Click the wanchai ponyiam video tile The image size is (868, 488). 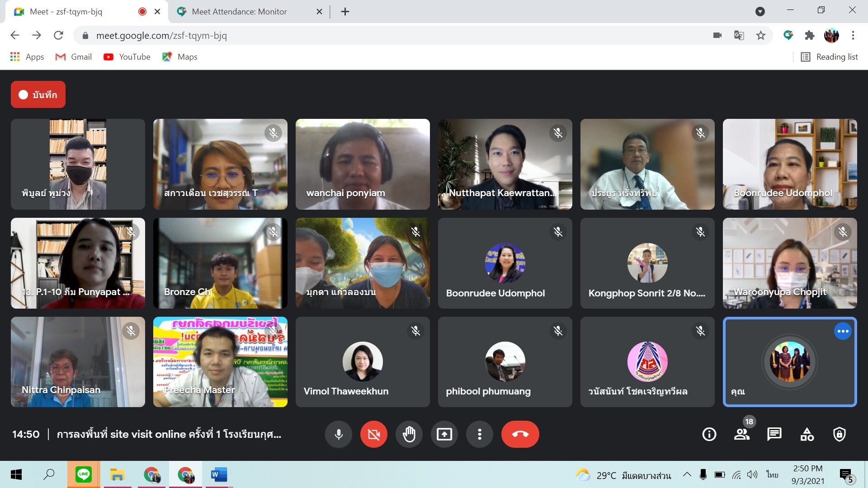(x=363, y=164)
